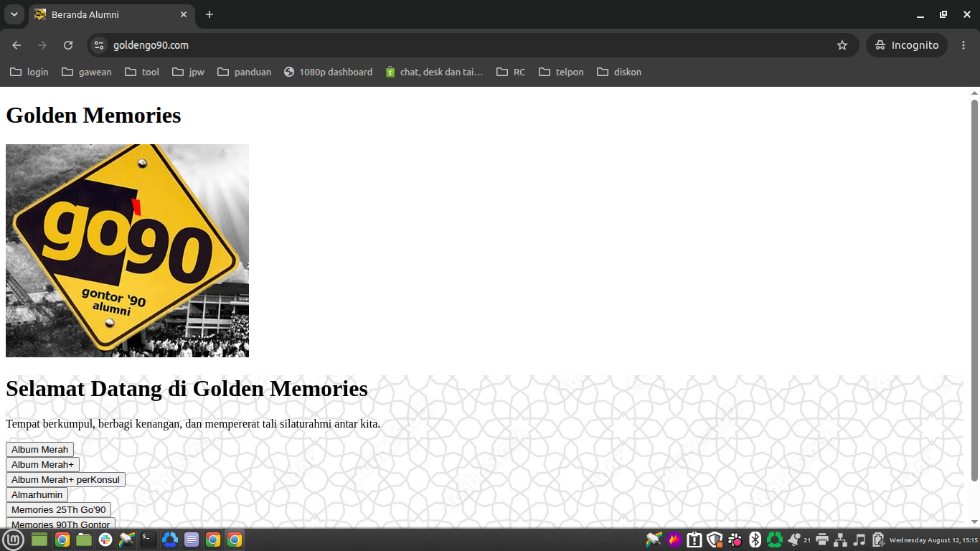Viewport: 980px width, 551px height.
Task: Bookmark this page with the star
Action: [842, 45]
